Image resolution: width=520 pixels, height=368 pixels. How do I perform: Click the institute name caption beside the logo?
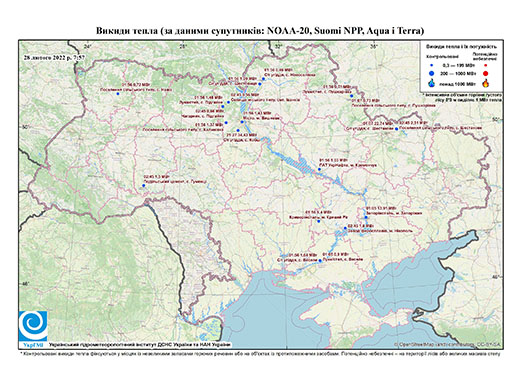click(140, 344)
